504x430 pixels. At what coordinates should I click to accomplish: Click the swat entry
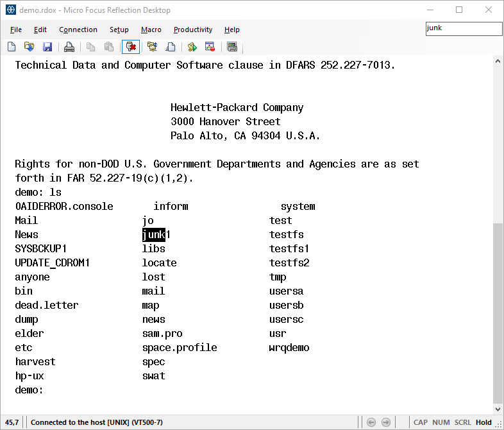[154, 376]
